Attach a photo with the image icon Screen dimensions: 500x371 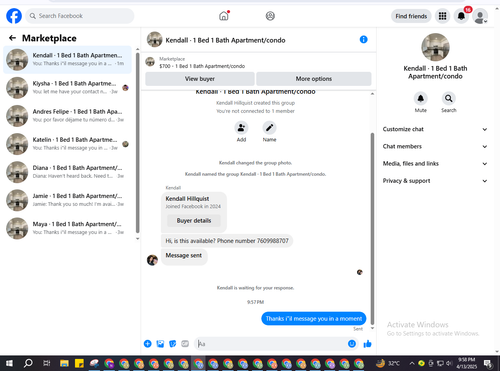point(160,344)
